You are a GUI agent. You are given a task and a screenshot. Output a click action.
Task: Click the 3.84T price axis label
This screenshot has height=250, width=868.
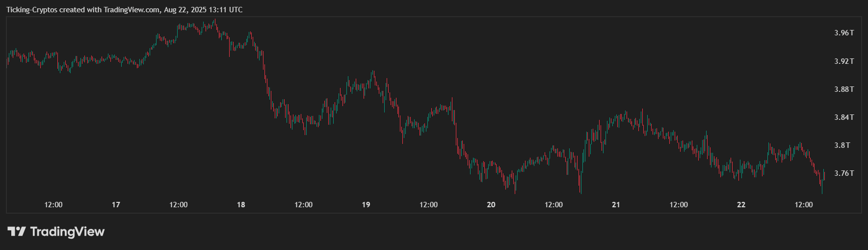(x=843, y=117)
